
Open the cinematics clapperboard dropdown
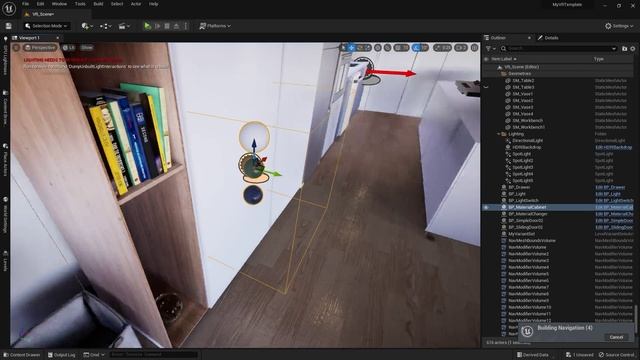pos(124,26)
